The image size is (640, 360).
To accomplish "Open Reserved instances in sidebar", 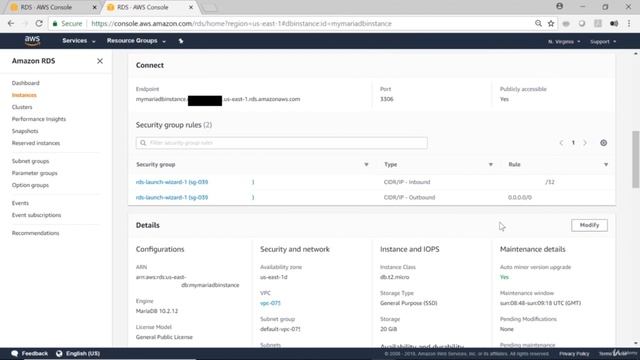I will (x=36, y=143).
